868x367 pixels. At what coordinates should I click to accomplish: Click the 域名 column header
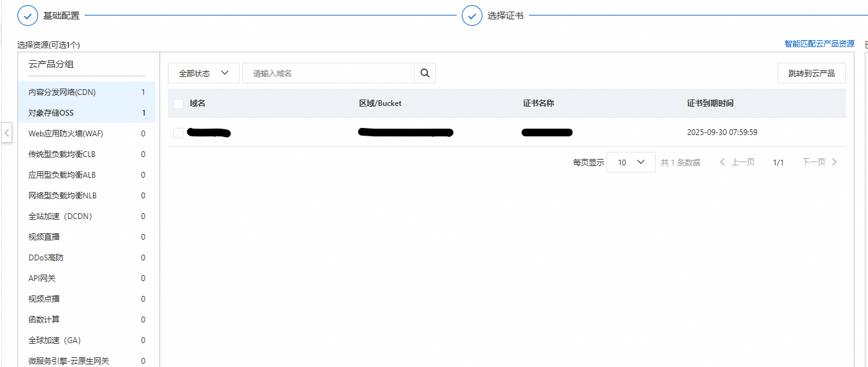point(198,103)
